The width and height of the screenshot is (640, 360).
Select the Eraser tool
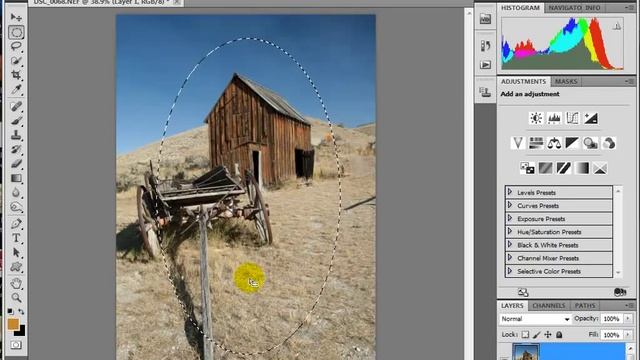(16, 164)
